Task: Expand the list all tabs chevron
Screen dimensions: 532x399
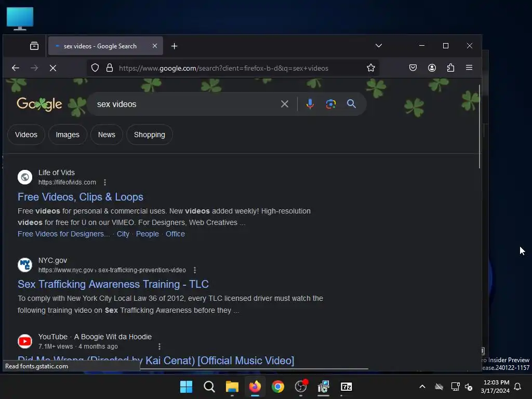Action: (x=379, y=46)
